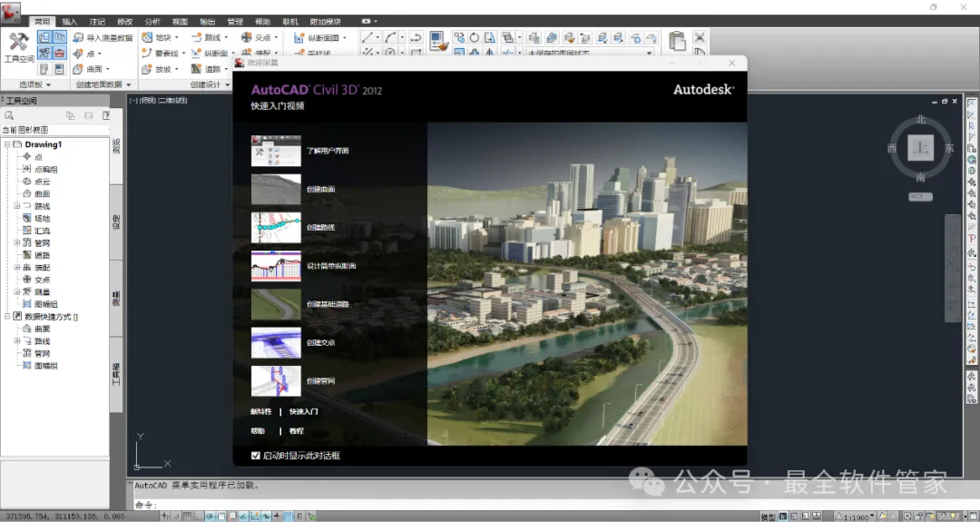This screenshot has width=980, height=522.
Task: Select the 点云 tree item
Action: [x=42, y=182]
